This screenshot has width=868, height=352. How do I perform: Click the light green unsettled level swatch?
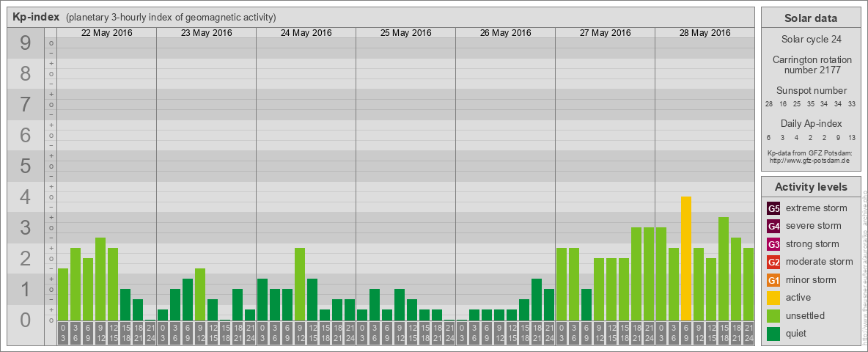coord(773,315)
